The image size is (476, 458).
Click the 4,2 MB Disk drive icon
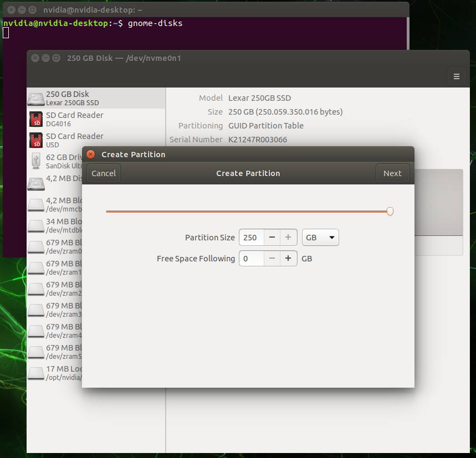coord(36,183)
